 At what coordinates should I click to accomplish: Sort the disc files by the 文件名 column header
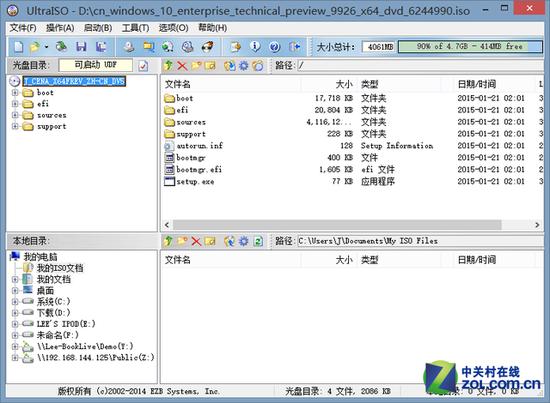[232, 84]
